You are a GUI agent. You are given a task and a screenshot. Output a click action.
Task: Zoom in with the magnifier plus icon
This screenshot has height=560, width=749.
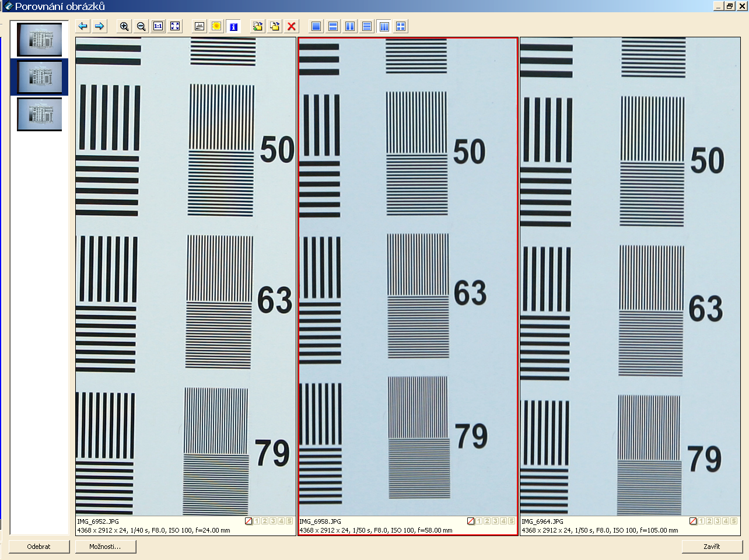click(x=124, y=26)
